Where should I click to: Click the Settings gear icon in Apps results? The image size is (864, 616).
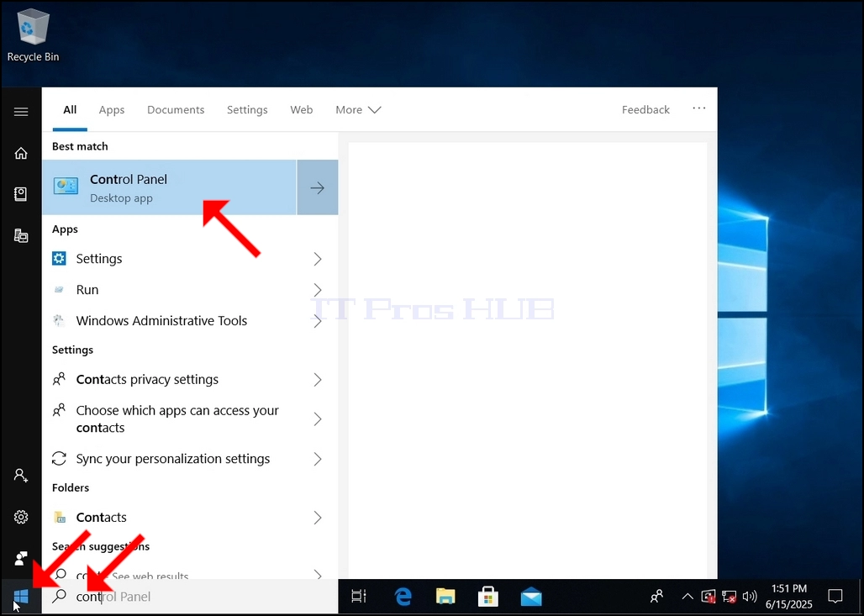point(59,258)
